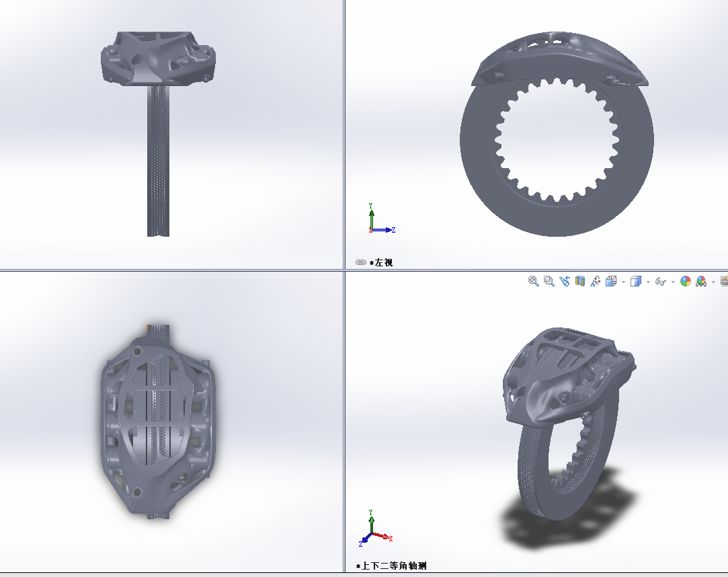Click the view link icon beside 左视
Screen dimensions: 728x577
pos(361,262)
